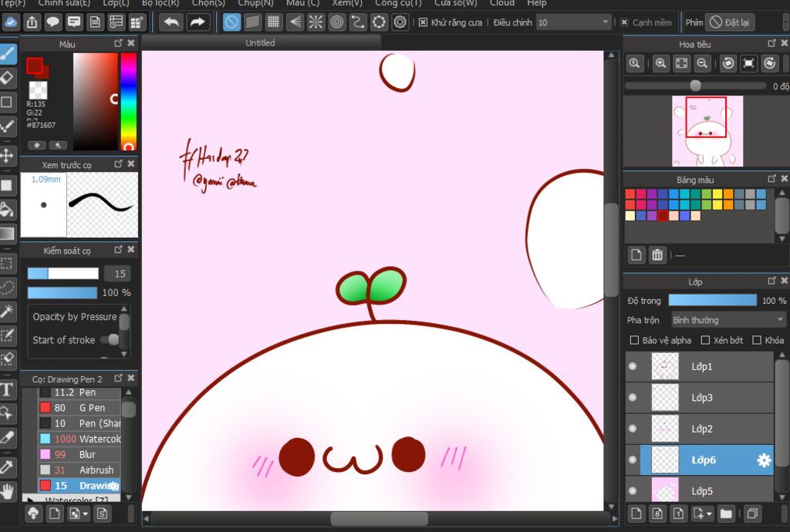Click the Undo arrow button
This screenshot has height=532, width=790.
coord(171,22)
